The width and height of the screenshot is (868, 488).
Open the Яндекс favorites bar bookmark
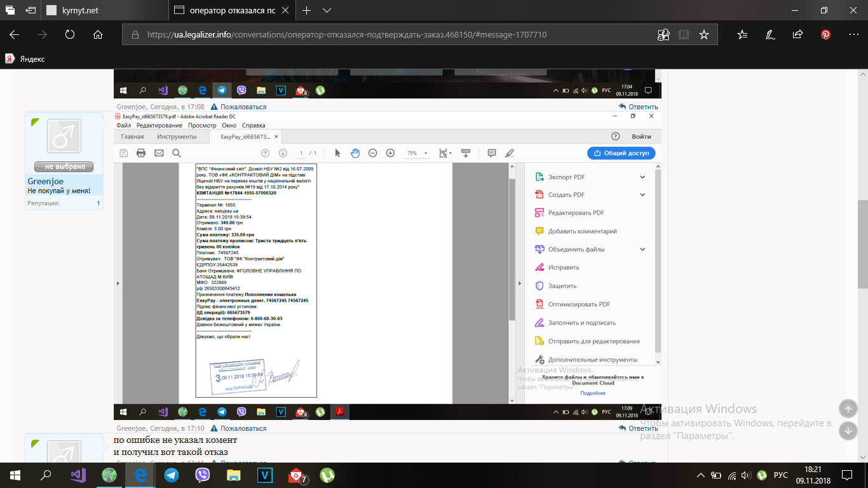click(x=25, y=58)
